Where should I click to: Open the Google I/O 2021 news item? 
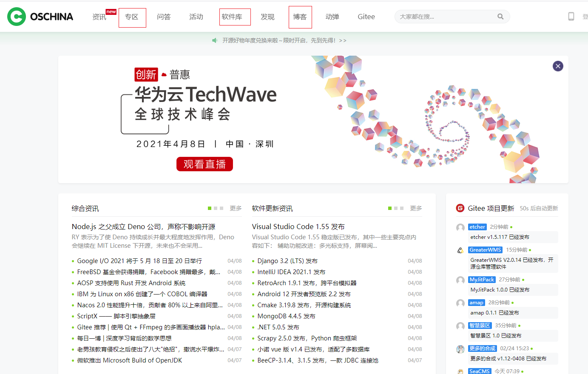coord(139,261)
